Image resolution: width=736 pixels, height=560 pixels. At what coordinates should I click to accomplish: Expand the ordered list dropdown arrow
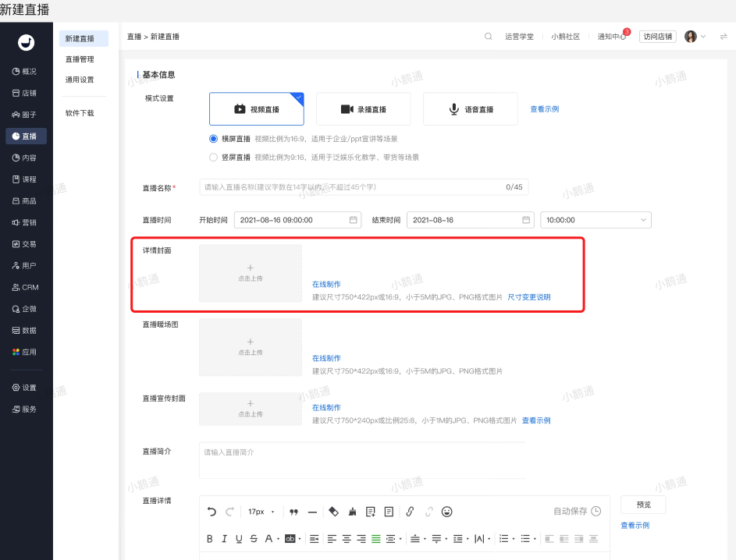point(514,540)
